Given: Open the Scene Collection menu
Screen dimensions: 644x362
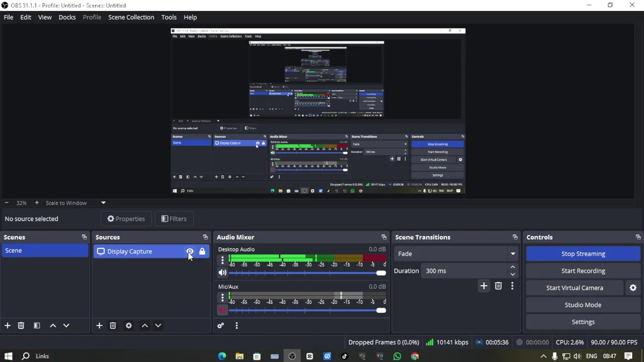Looking at the screenshot, I should (131, 17).
